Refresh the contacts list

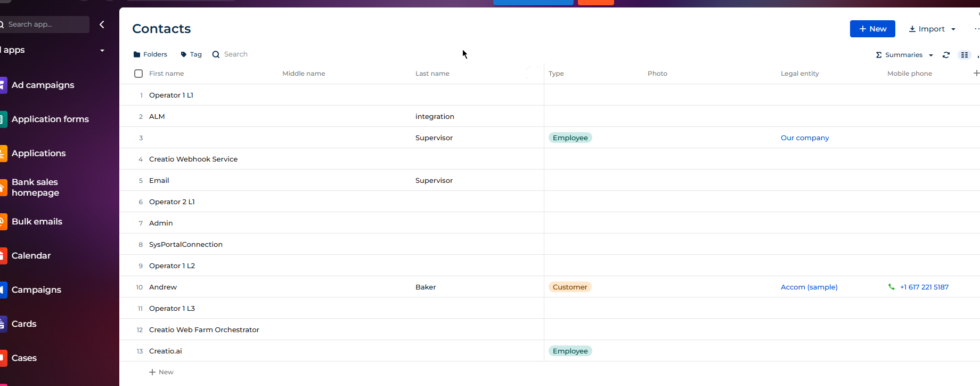946,55
